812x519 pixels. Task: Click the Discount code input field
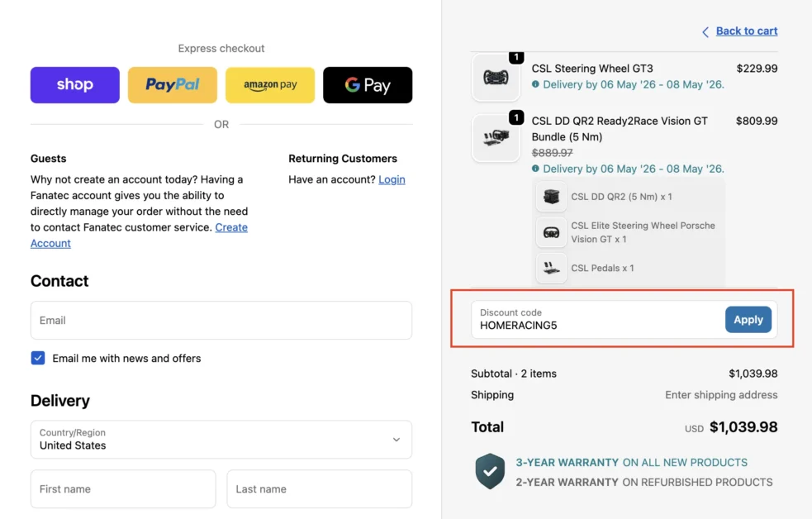click(x=598, y=320)
